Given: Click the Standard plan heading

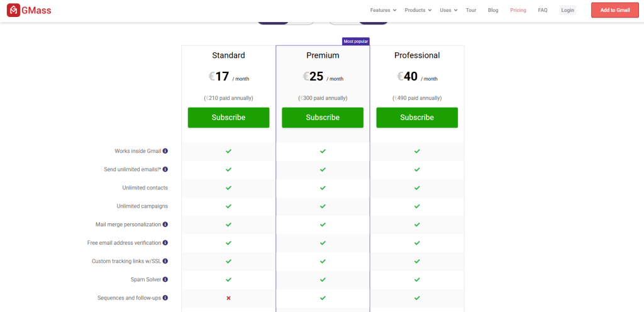Looking at the screenshot, I should click(x=228, y=55).
